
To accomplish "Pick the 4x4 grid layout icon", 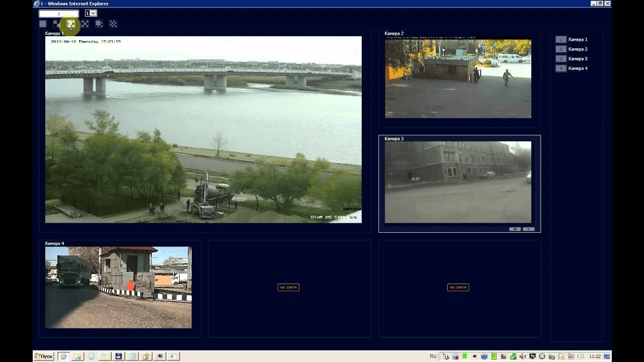I will click(x=113, y=24).
